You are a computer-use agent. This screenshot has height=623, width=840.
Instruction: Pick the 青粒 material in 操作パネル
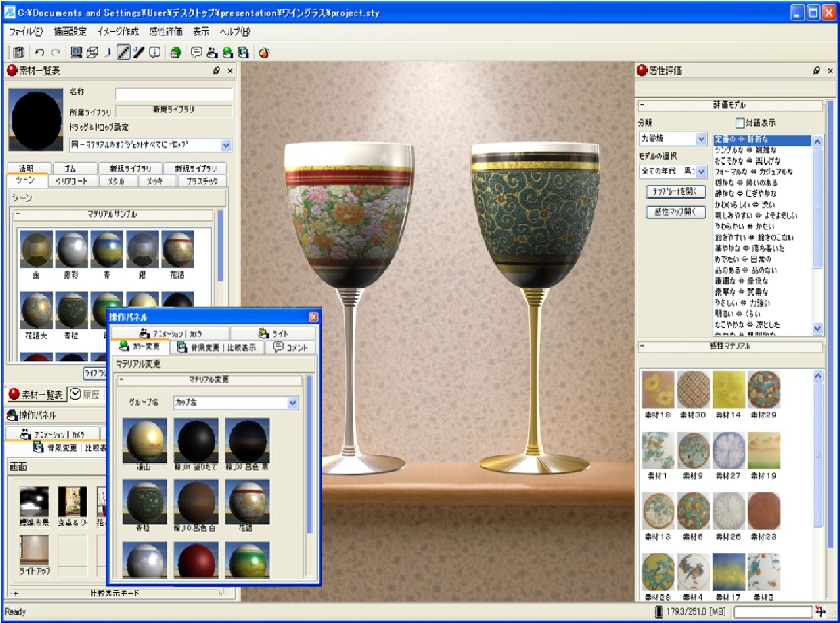145,501
